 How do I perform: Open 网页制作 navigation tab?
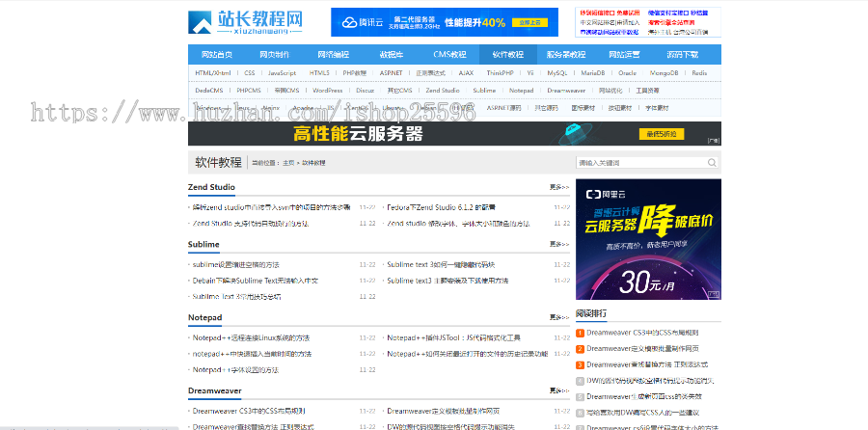pyautogui.click(x=274, y=55)
